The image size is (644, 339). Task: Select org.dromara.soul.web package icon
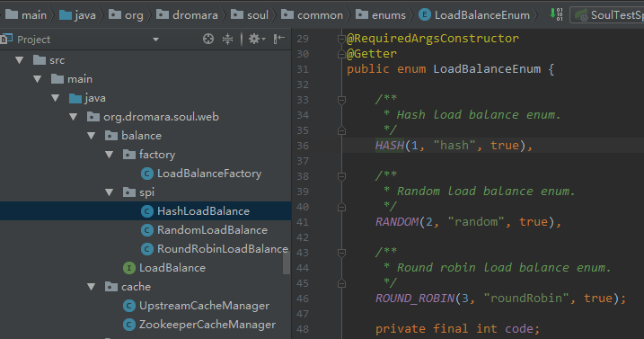pos(93,117)
